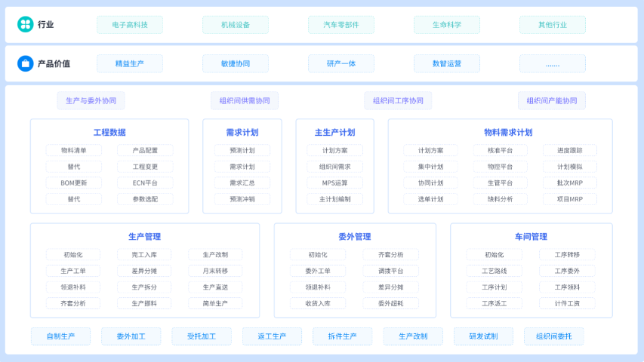Click the green 行业 grid icon
The image size is (644, 362).
pyautogui.click(x=25, y=24)
